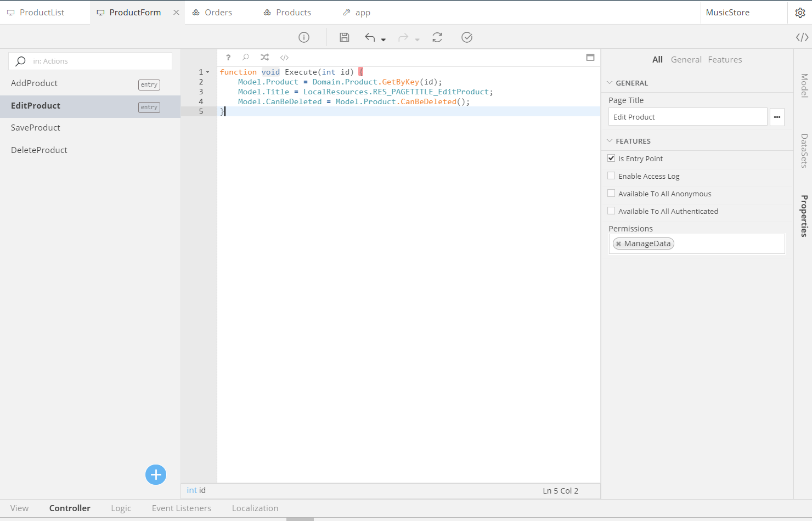This screenshot has width=812, height=521.
Task: Click the Actions search field
Action: 99,61
